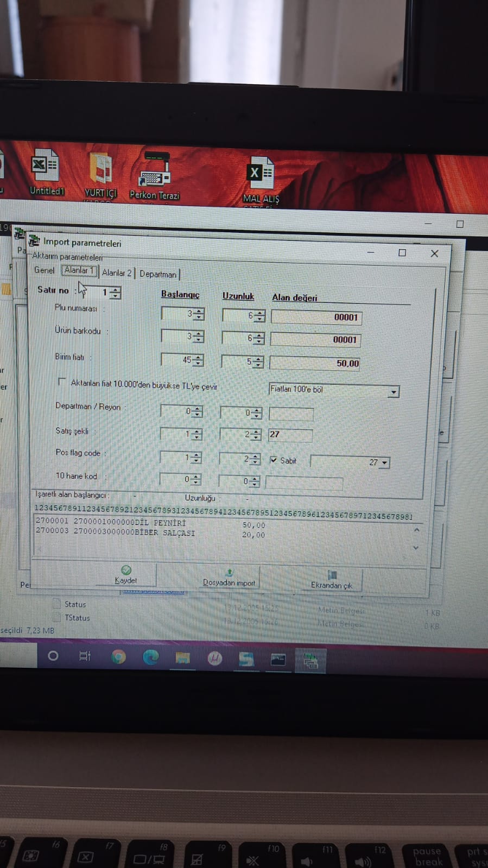Click the Dosyadan import icon
This screenshot has height=868, width=488.
point(229,573)
